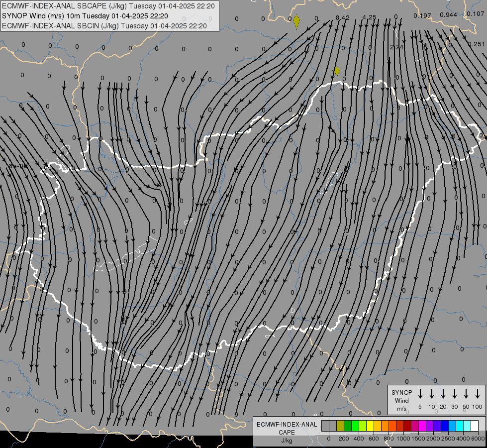The width and height of the screenshot is (487, 448).
Task: Click the 30 label in wind legend
Action: tap(454, 407)
